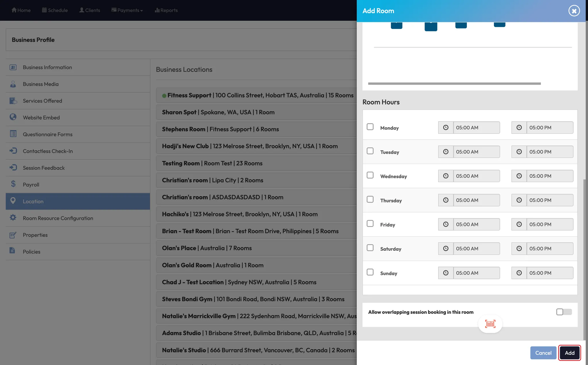Viewport: 588px width, 365px height.
Task: Close the Add Room panel with X
Action: click(x=574, y=11)
